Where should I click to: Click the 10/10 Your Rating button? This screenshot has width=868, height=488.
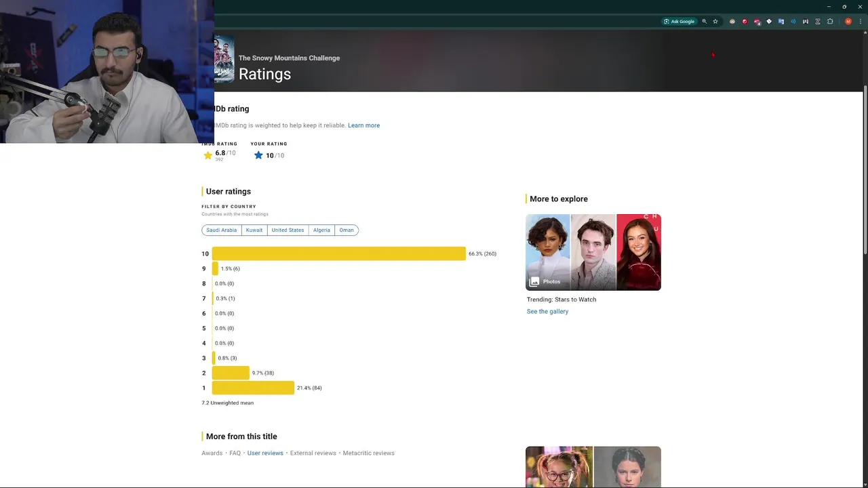(x=269, y=155)
